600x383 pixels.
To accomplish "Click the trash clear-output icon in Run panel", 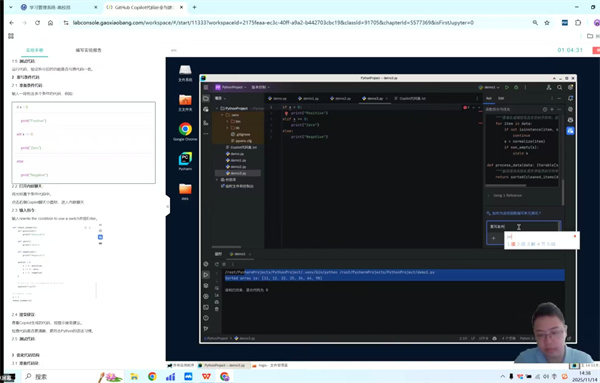I will pos(217,309).
